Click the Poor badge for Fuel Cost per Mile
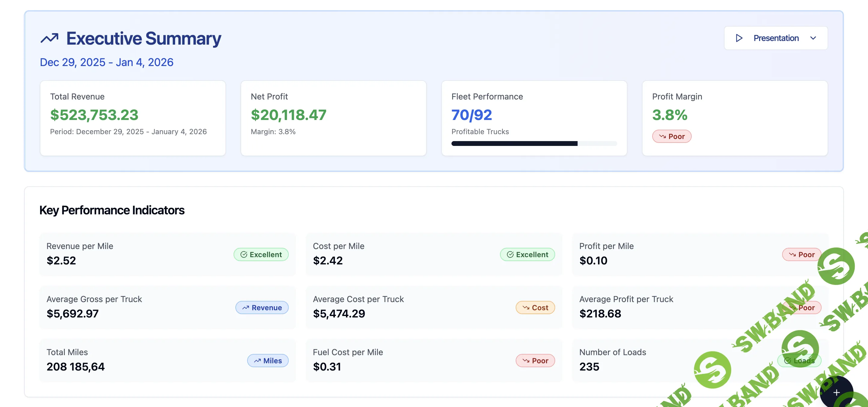868x407 pixels. coord(535,361)
